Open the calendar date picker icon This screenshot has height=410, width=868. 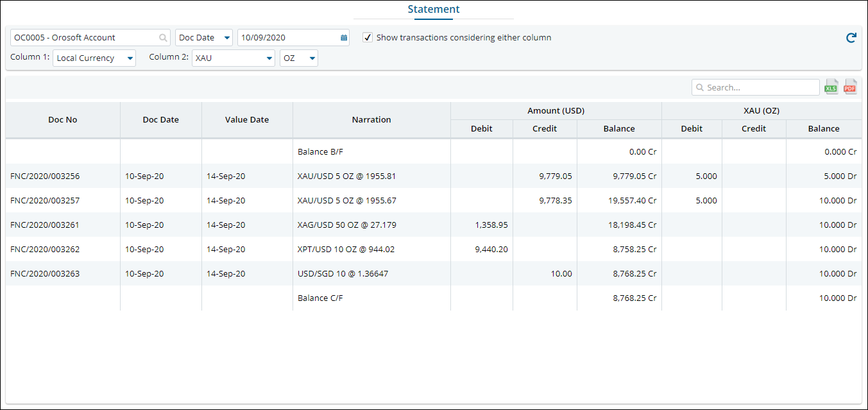(344, 38)
